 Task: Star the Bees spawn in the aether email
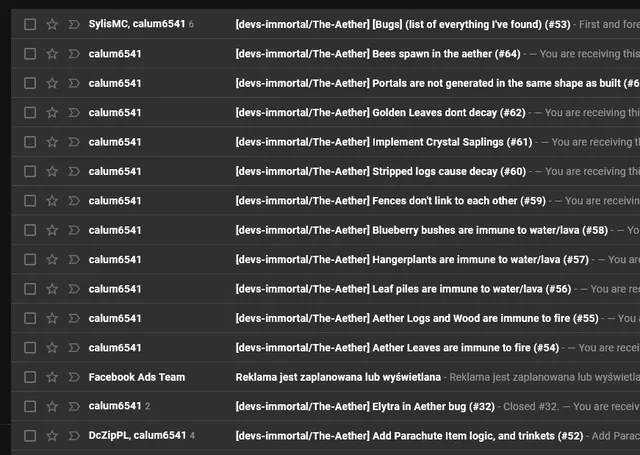pyautogui.click(x=52, y=54)
